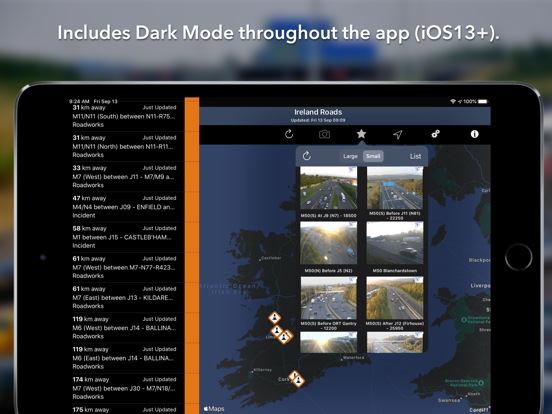Tap the location arrow toolbar icon

click(x=398, y=134)
